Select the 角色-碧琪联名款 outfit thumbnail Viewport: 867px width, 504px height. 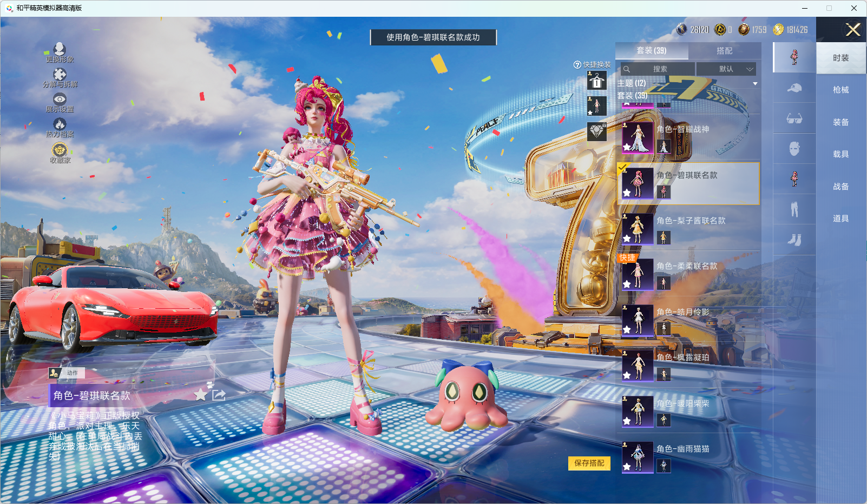[638, 183]
